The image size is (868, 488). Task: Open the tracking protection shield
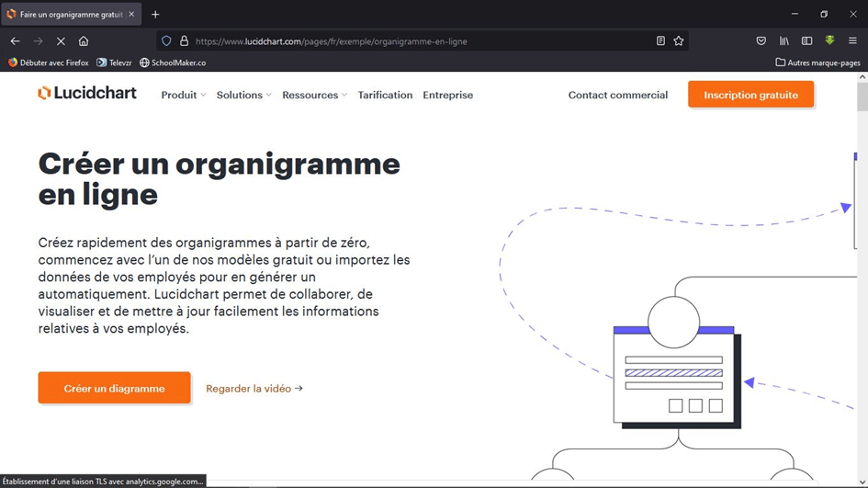[x=166, y=41]
